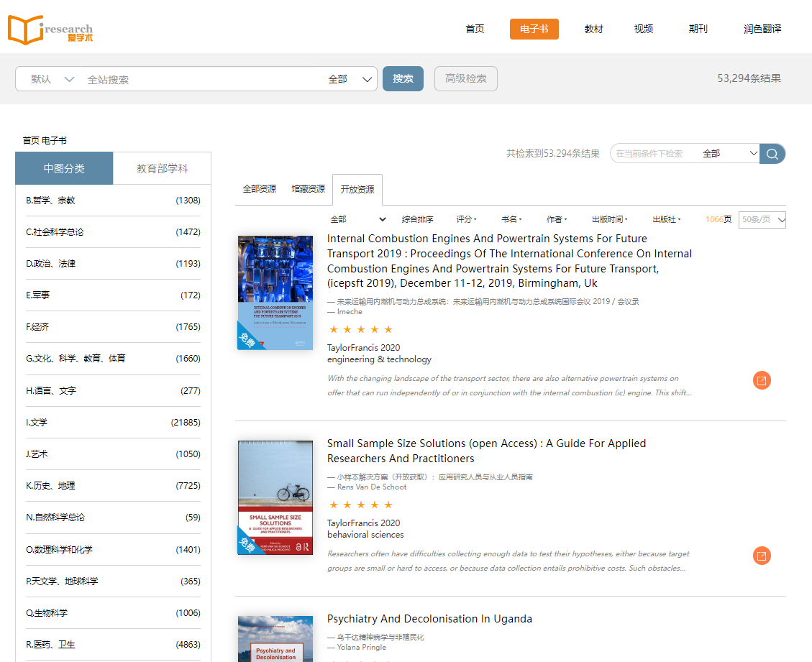Sort results by 书名
This screenshot has width=812, height=662.
(x=511, y=219)
